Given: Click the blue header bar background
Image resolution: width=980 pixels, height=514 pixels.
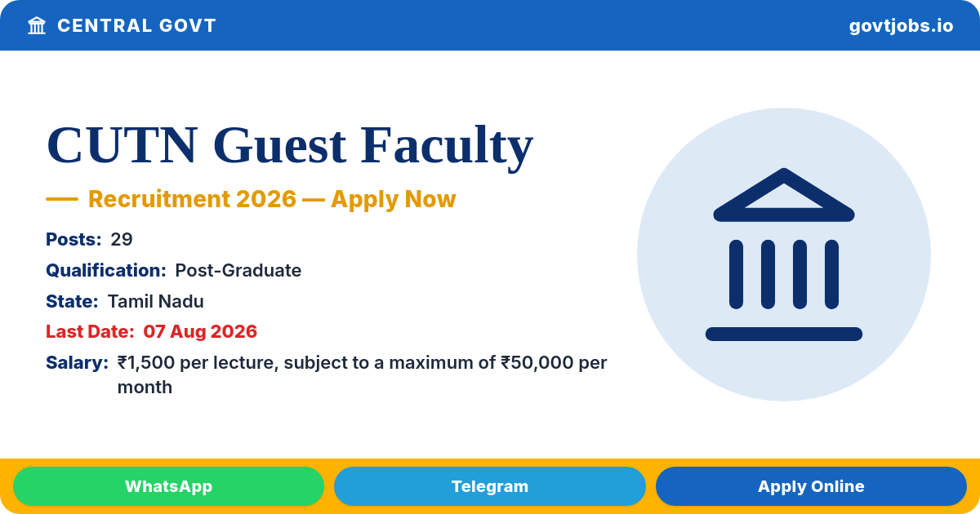Looking at the screenshot, I should pos(531,25).
